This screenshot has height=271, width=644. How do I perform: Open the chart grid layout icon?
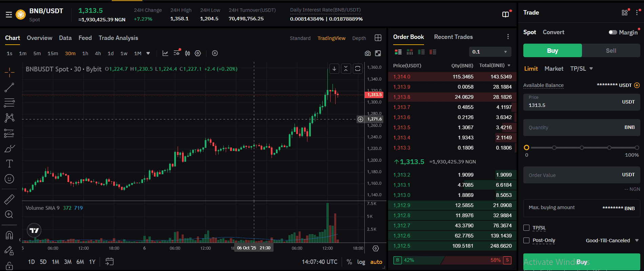click(x=378, y=38)
